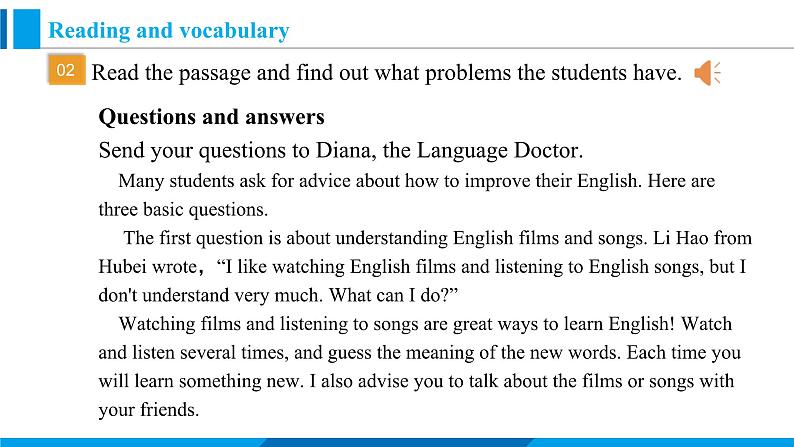Click the line starting 'Hubei wrote'

point(422,267)
